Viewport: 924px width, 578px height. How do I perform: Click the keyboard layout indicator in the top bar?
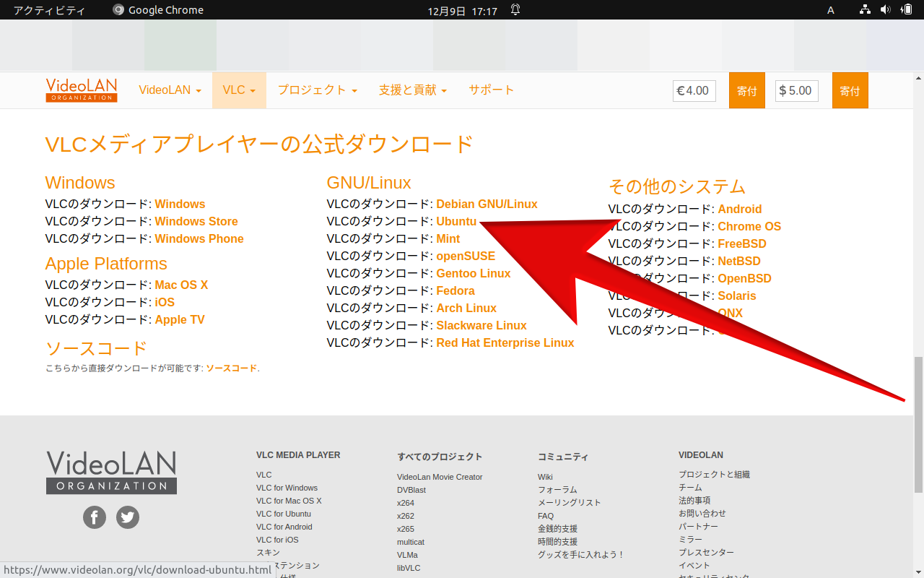[x=830, y=9]
